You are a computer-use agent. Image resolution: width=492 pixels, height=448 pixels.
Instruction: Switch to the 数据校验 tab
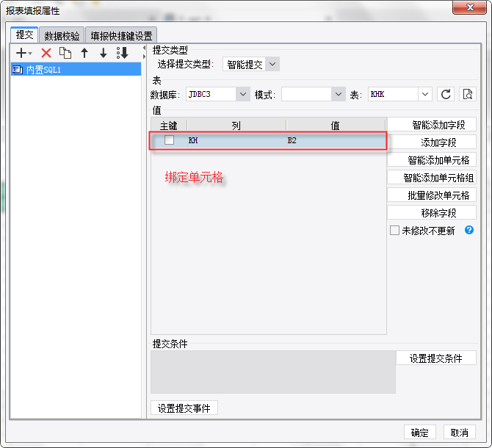[x=62, y=36]
